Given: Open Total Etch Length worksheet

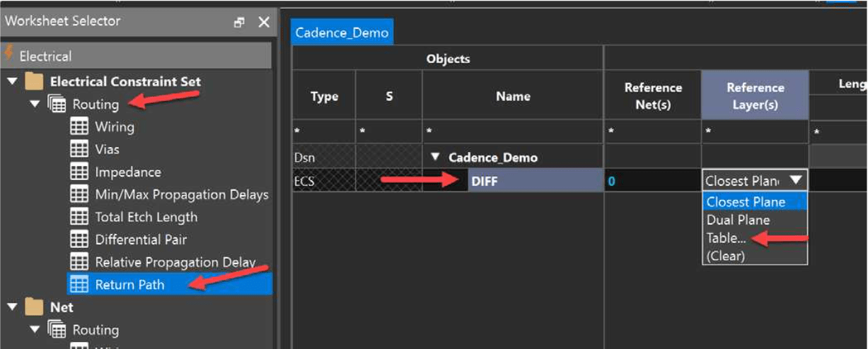Looking at the screenshot, I should coord(146,218).
